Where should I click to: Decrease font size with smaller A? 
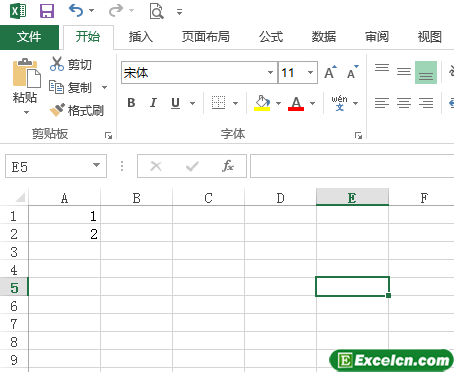353,72
